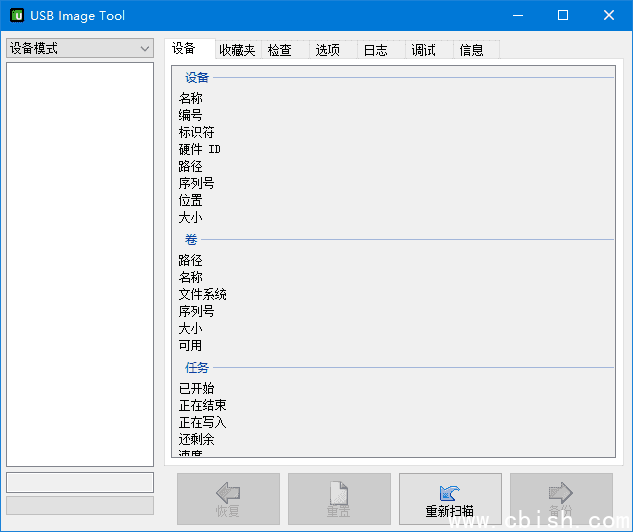
Task: Maximize the USB Image Tool window
Action: coord(563,15)
